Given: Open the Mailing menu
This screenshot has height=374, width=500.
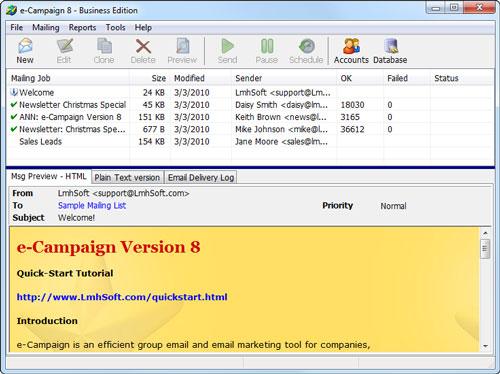Looking at the screenshot, I should (x=46, y=27).
